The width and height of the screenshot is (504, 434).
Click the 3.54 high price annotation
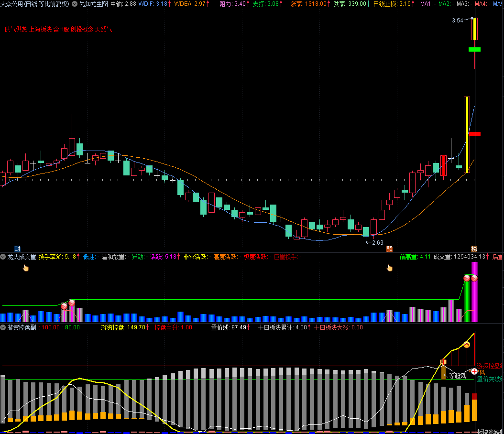pos(458,21)
